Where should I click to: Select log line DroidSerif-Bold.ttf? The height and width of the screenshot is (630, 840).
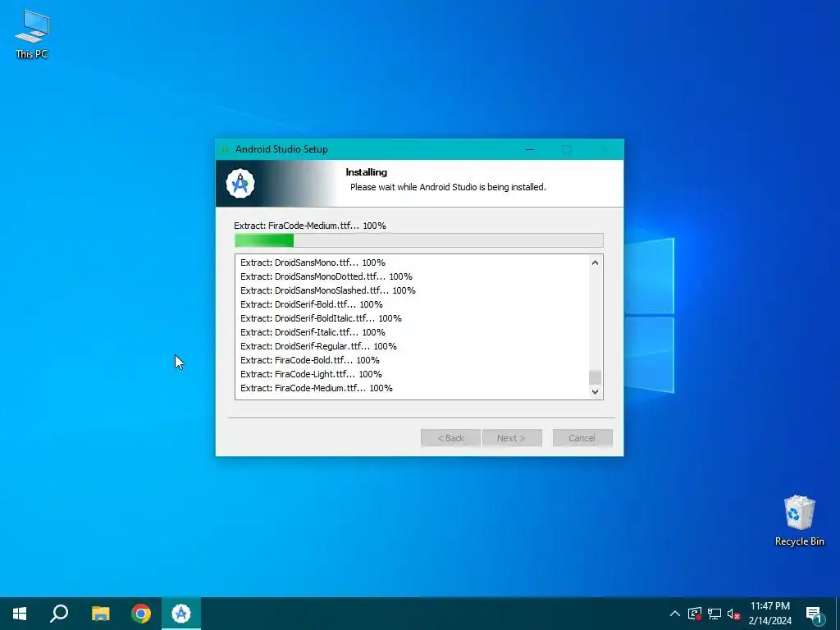click(311, 304)
